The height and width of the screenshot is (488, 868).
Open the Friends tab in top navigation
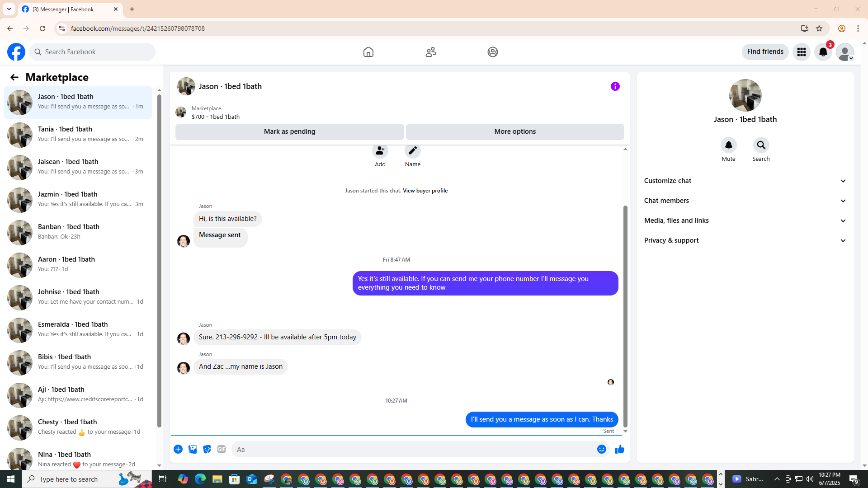point(430,52)
